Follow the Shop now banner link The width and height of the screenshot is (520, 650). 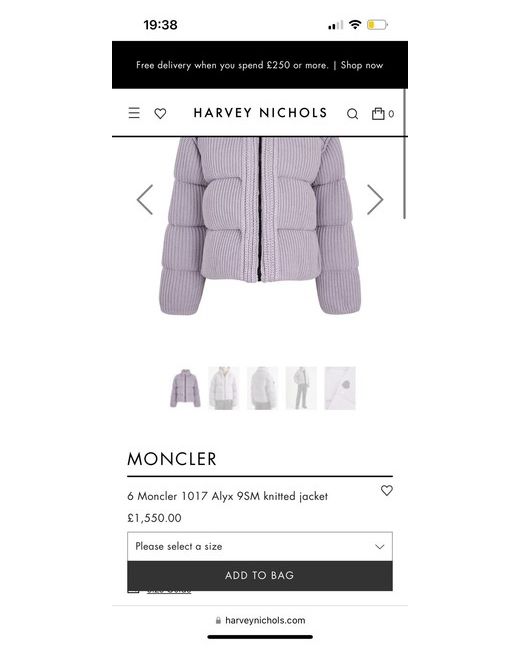(x=362, y=65)
